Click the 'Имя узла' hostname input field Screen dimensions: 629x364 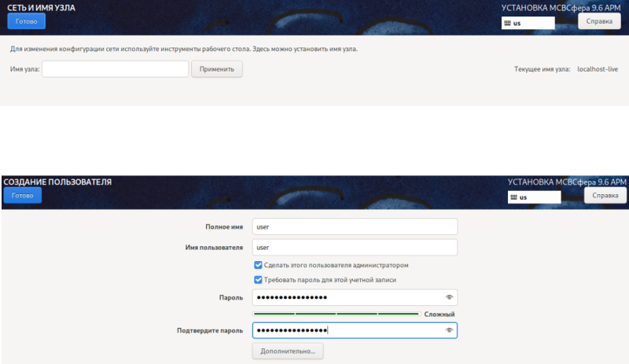tap(116, 69)
